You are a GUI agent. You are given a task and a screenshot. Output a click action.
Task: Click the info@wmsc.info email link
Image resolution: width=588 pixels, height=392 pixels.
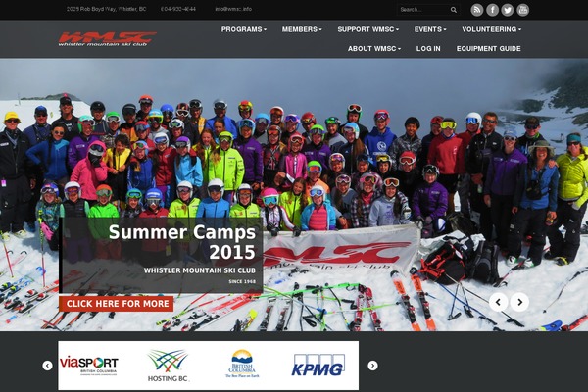pos(233,9)
